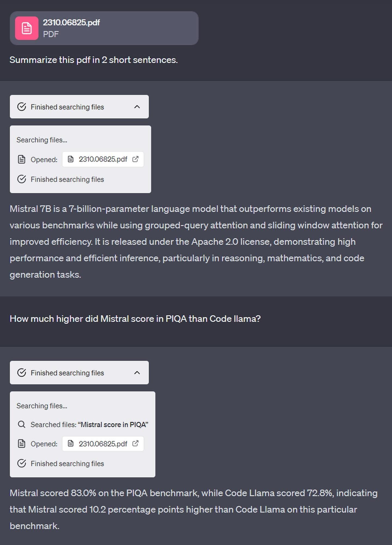
Task: Click the checkmark icon in the first search header
Action: click(x=22, y=107)
